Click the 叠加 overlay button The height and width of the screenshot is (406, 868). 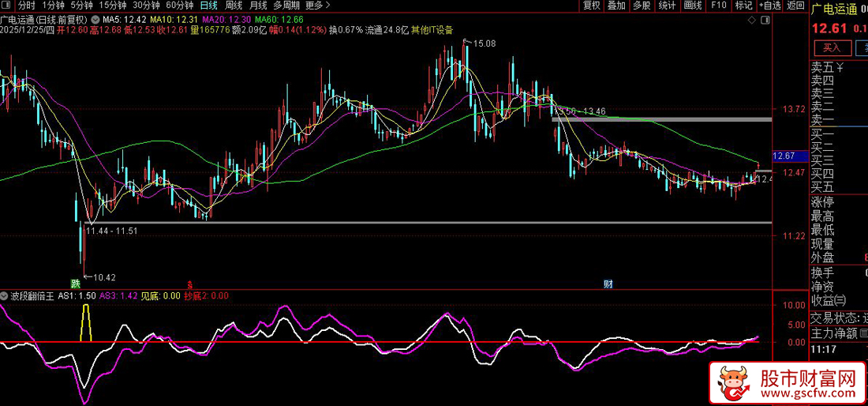pos(616,5)
